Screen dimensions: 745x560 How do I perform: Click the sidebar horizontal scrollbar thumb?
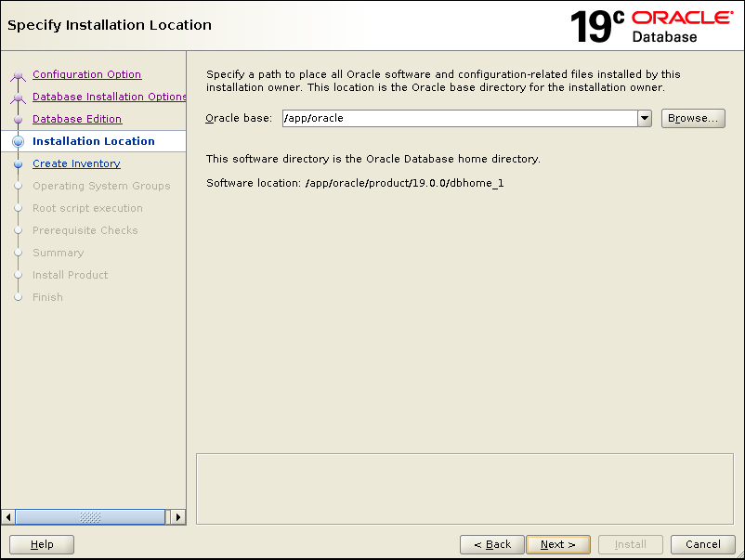(x=90, y=516)
